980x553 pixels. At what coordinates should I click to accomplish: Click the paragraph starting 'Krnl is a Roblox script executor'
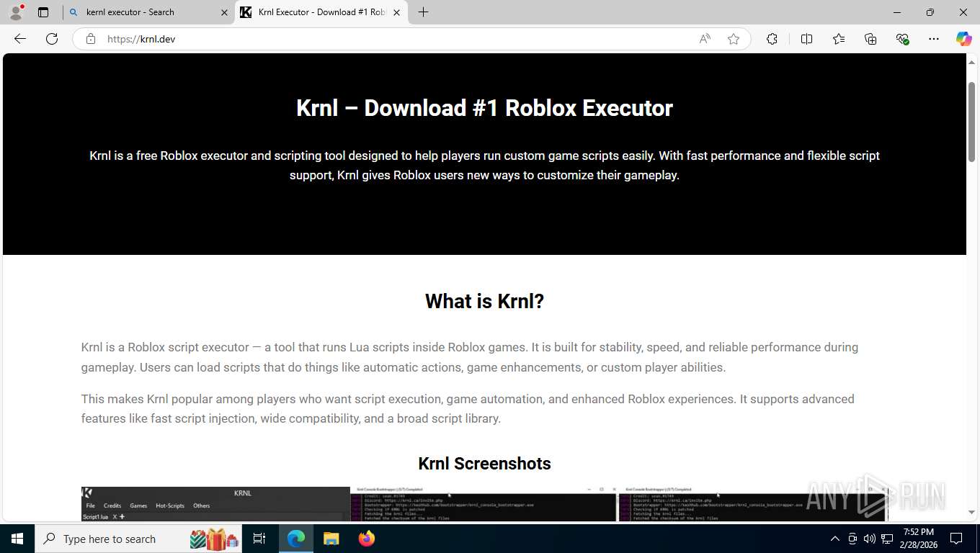click(470, 357)
